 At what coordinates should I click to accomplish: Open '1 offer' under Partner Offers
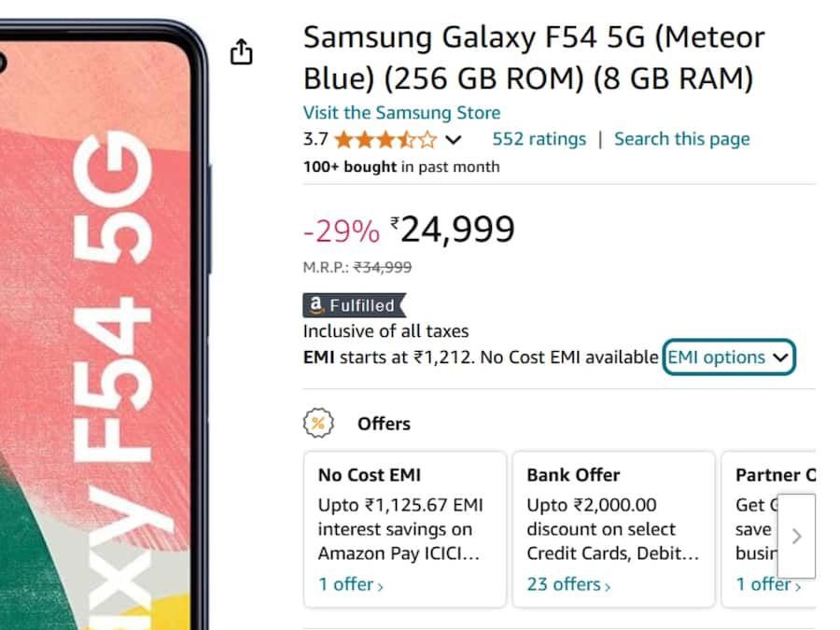(x=763, y=584)
